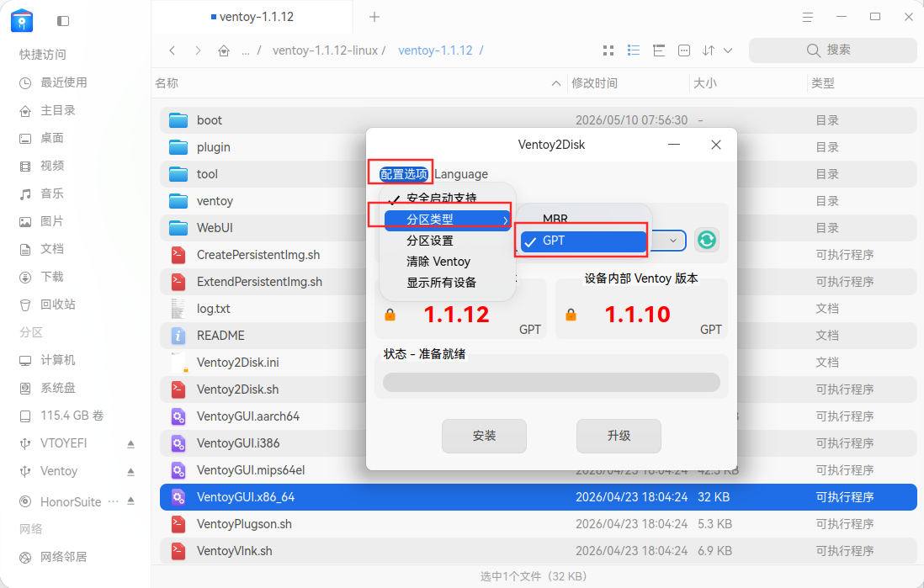The image size is (924, 588).
Task: Select VentoyGUI.x86_64 file
Action: (538, 497)
